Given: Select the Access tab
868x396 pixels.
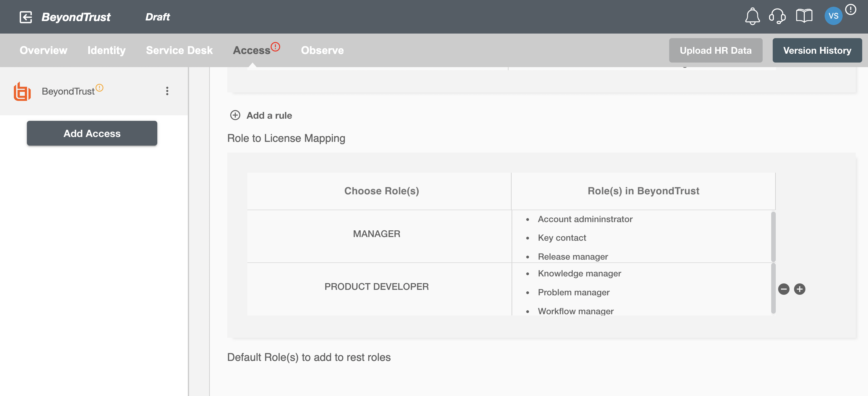Looking at the screenshot, I should click(x=252, y=50).
